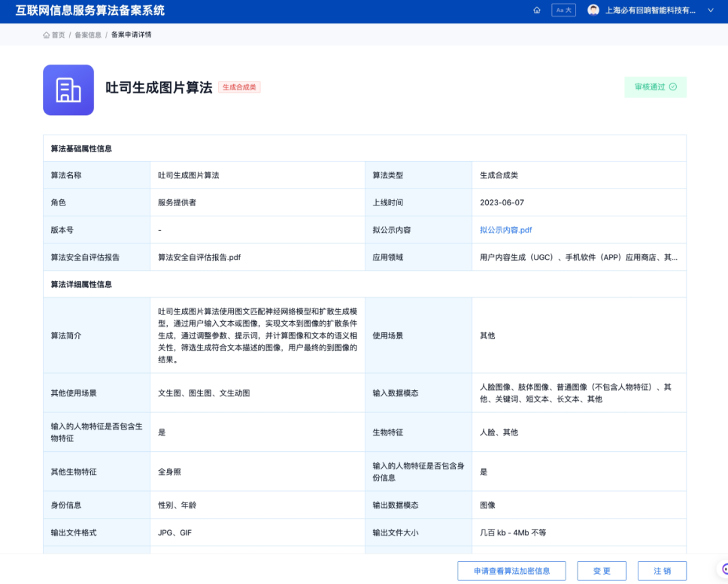
Task: Select 首页 in the breadcrumb trail
Action: coord(58,34)
